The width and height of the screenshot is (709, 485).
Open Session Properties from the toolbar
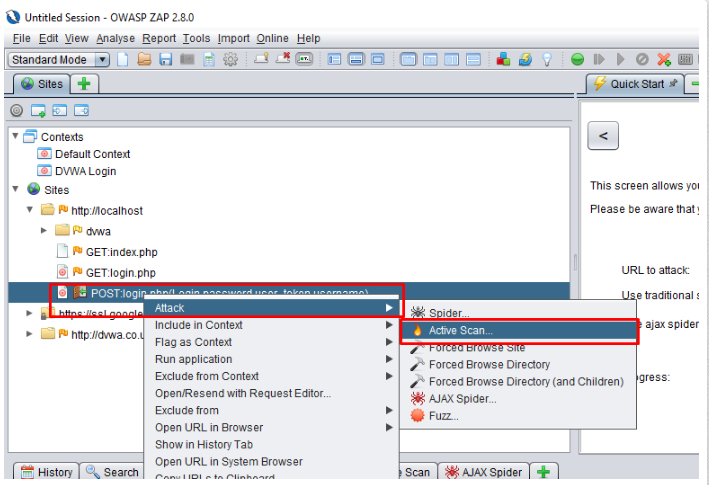click(x=209, y=59)
